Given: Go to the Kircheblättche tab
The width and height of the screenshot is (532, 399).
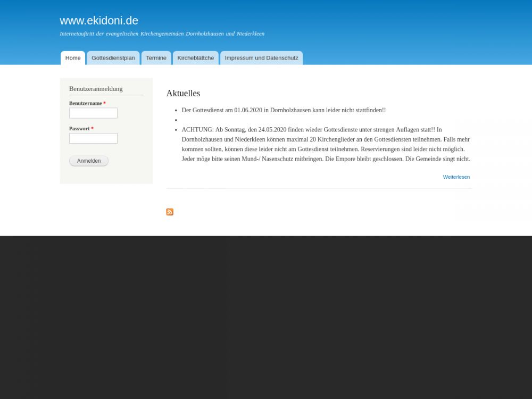Looking at the screenshot, I should [x=195, y=58].
